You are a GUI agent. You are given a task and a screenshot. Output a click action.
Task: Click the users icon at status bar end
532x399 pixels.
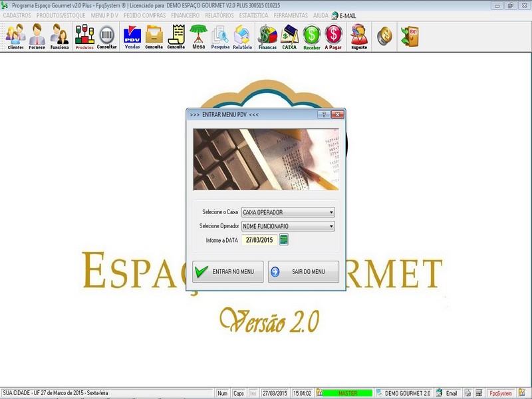[x=522, y=393]
